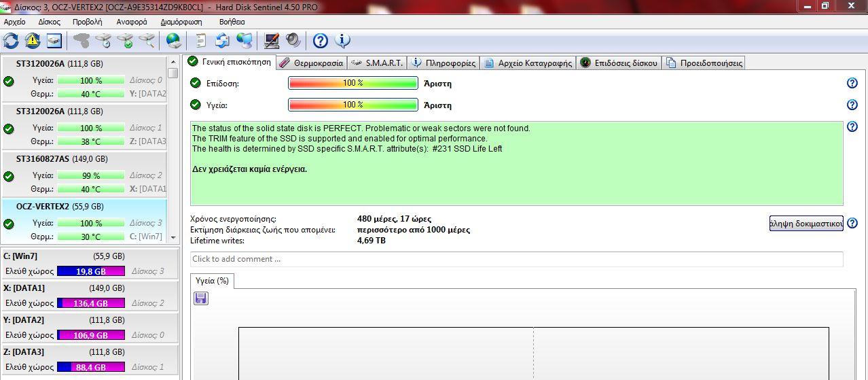The height and width of the screenshot is (380, 868).
Task: Click help icon next to λήψη δοκιμαστικού button
Action: coord(852,223)
